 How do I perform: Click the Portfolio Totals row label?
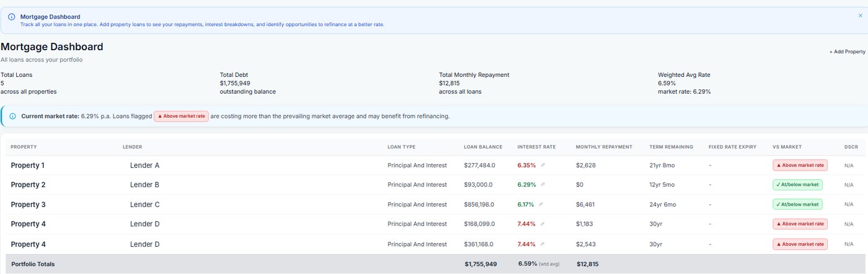pyautogui.click(x=33, y=264)
